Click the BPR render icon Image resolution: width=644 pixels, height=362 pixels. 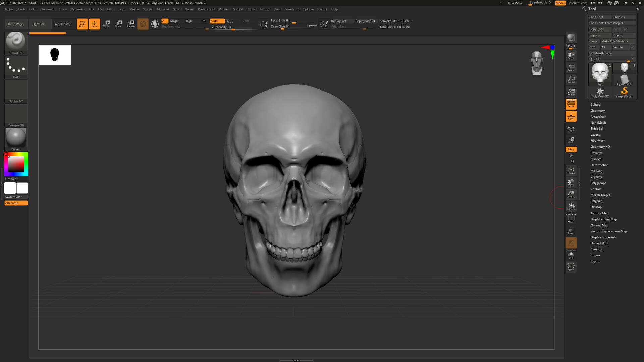(x=571, y=38)
